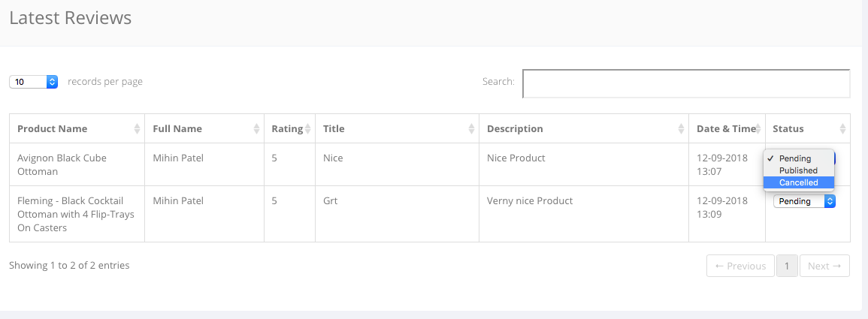Click sort arrows in Full Name header
The image size is (868, 319).
pos(256,129)
